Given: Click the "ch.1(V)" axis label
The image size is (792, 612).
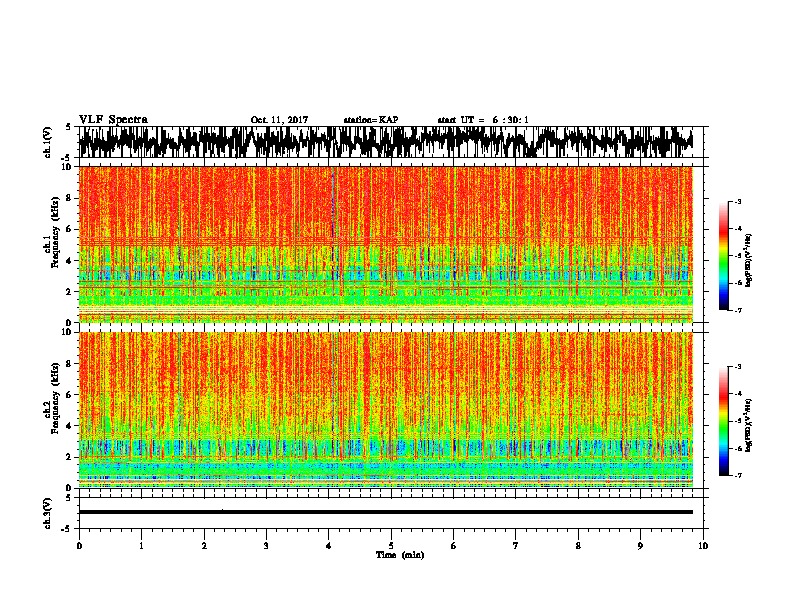Looking at the screenshot, I should pyautogui.click(x=47, y=142).
